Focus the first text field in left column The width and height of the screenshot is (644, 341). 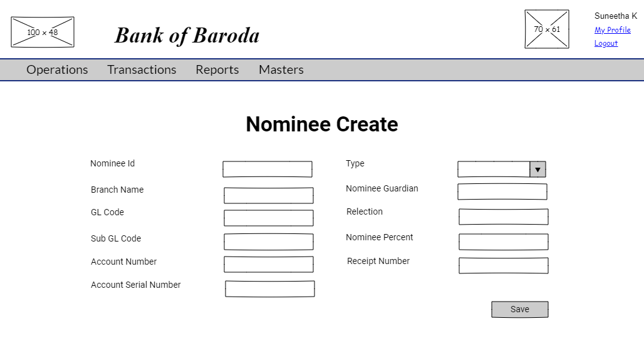267,170
